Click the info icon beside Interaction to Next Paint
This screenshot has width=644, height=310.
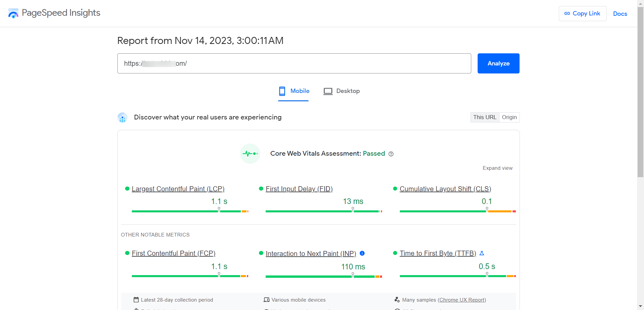point(362,253)
